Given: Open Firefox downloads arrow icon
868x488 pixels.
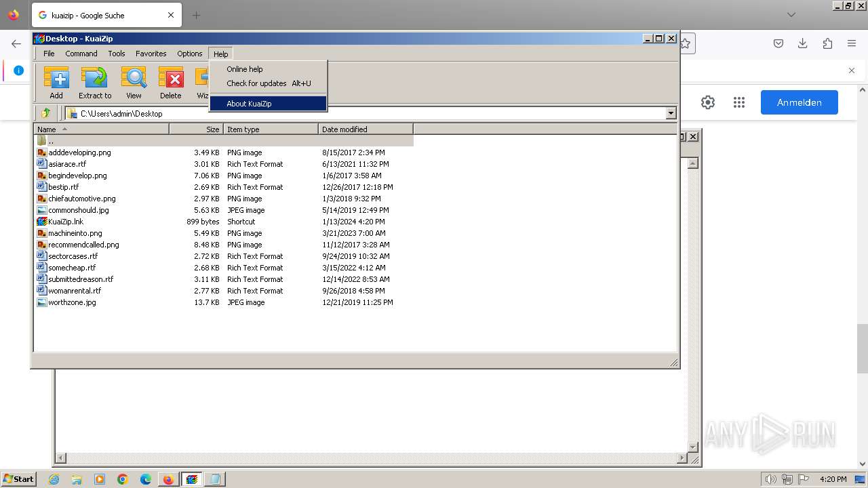Looking at the screenshot, I should tap(803, 43).
